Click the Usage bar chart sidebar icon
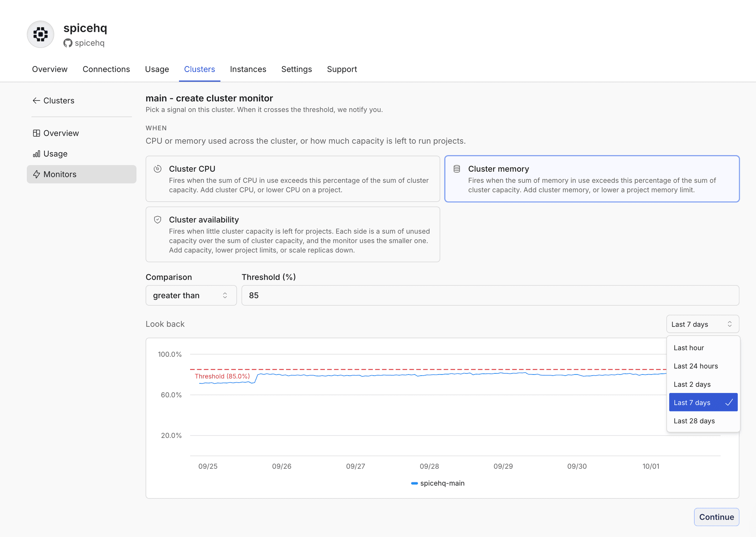 pos(37,154)
